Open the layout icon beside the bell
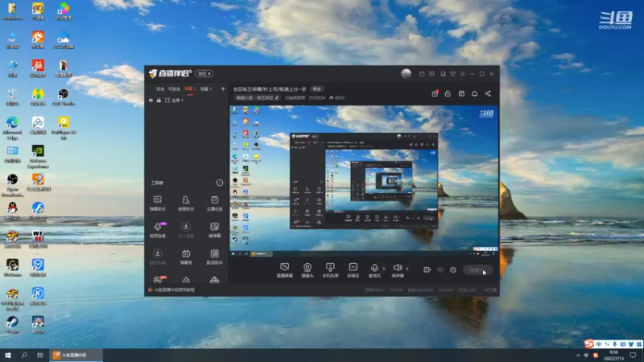Image resolution: width=644 pixels, height=362 pixels. [x=461, y=93]
